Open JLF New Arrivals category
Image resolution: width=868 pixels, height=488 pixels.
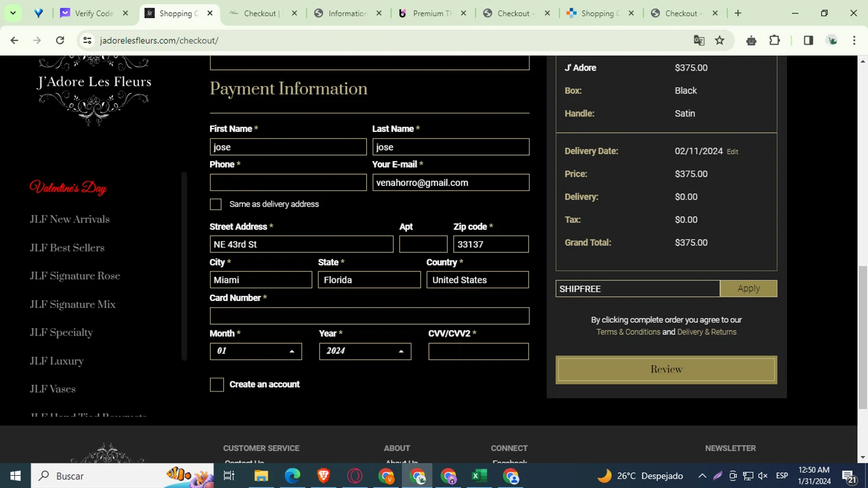coord(70,219)
